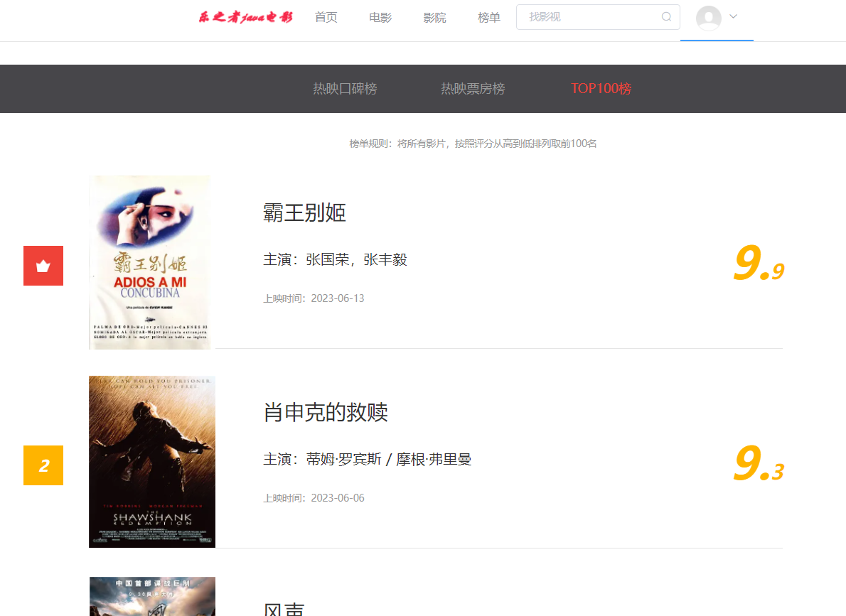
Task: Click the 肖申克的救赎 movie title link
Action: pos(326,412)
